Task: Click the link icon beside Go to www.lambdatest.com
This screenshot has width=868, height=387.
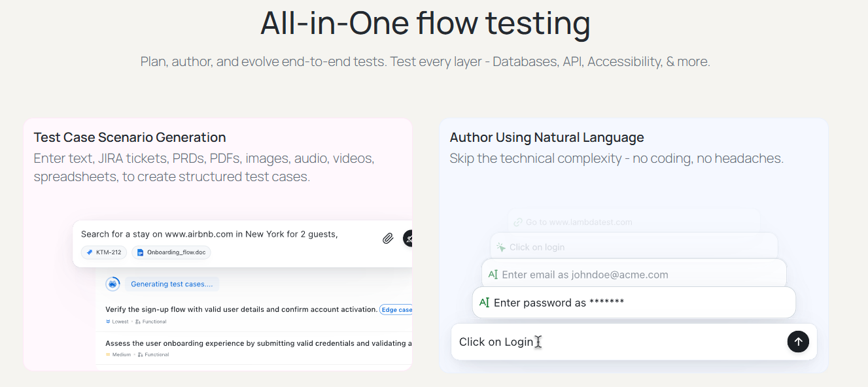Action: pyautogui.click(x=518, y=222)
